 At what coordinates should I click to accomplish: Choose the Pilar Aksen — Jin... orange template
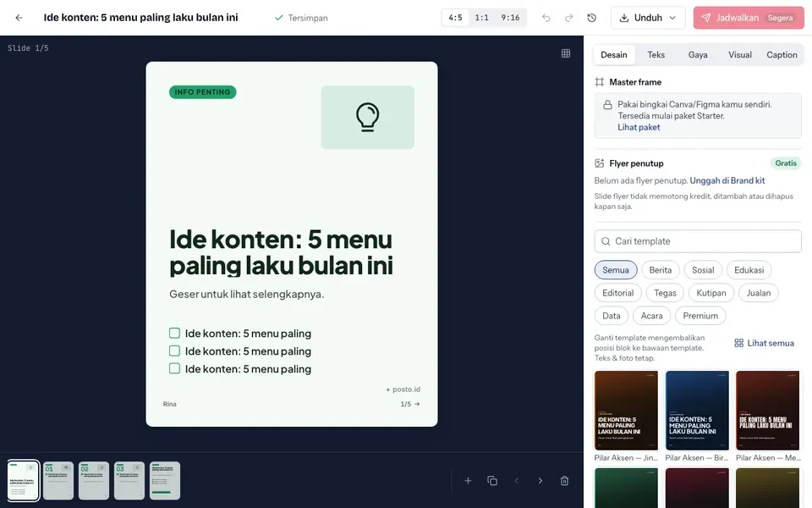click(626, 410)
